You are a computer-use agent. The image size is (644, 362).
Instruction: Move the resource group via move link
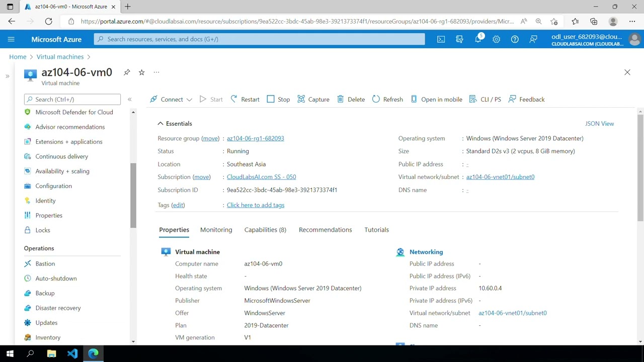pyautogui.click(x=210, y=138)
